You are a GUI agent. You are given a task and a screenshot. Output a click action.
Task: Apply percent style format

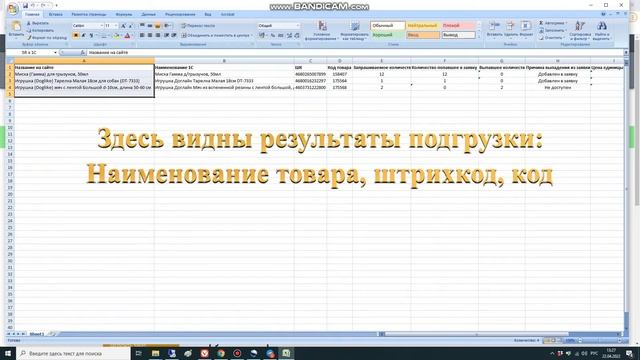tap(273, 36)
